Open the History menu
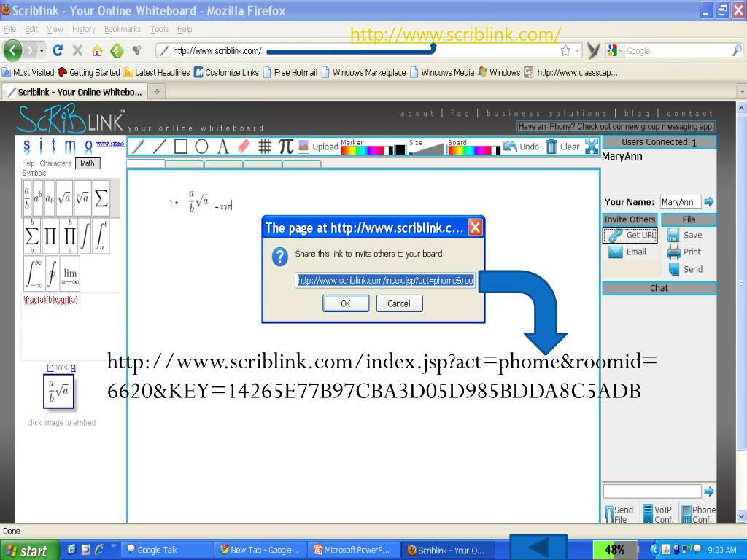This screenshot has width=747, height=560. 84,29
